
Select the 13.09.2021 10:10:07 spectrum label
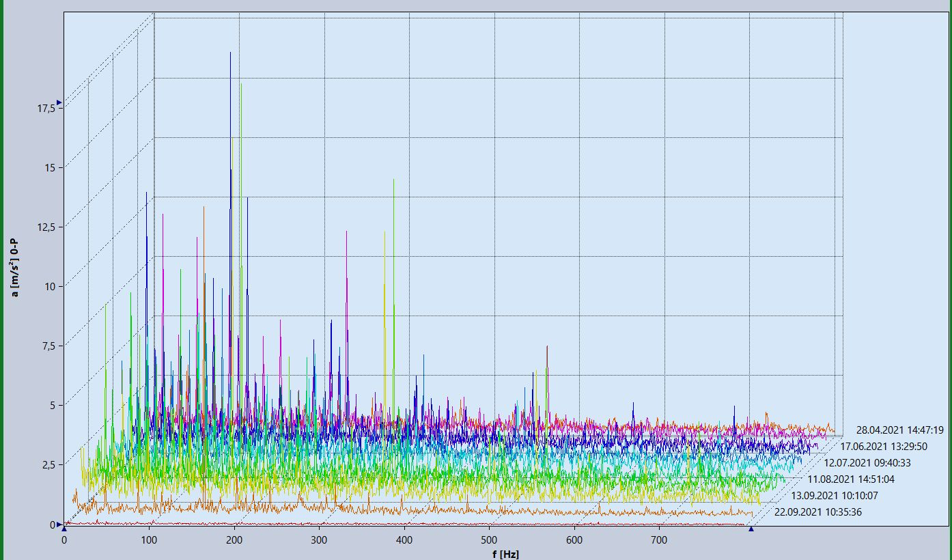click(x=835, y=496)
